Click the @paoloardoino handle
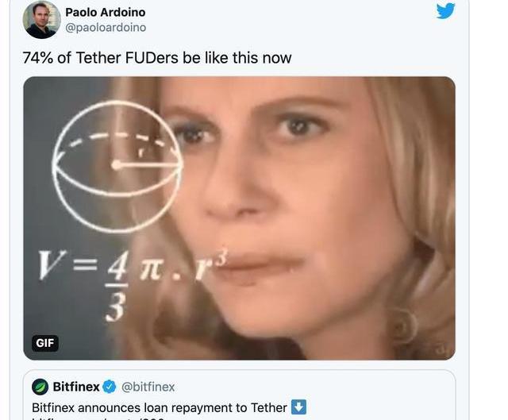Screen dimensions: 508x420 (x=105, y=27)
